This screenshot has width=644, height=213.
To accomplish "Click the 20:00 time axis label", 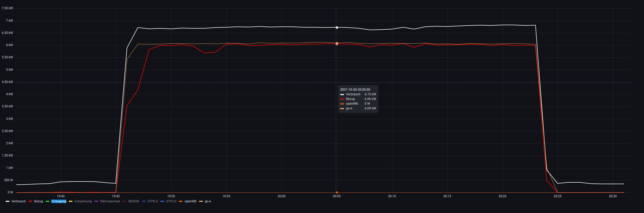I will [x=282, y=196].
